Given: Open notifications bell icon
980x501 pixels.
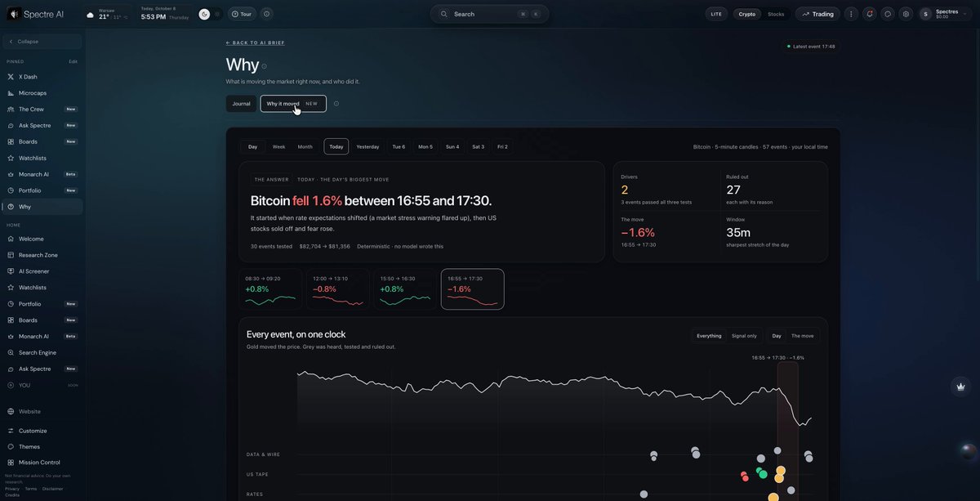Looking at the screenshot, I should (870, 14).
